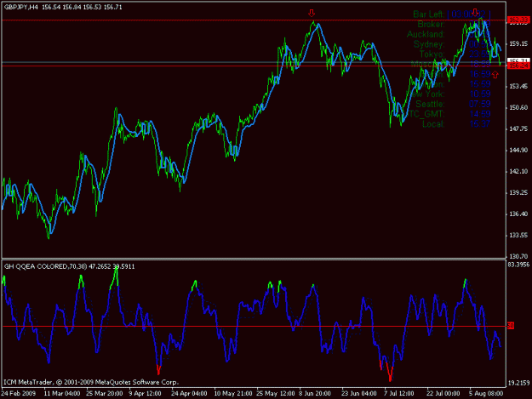Click the Seattle time value 07:59
The height and width of the screenshot is (399, 532).
point(480,104)
